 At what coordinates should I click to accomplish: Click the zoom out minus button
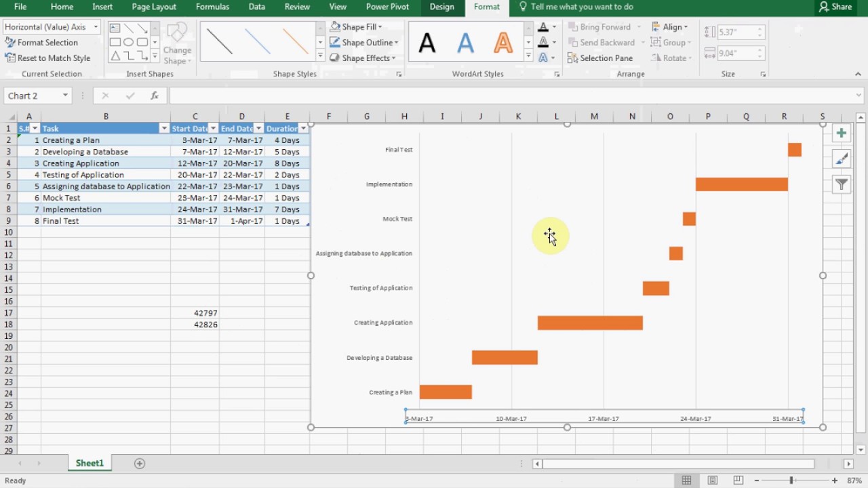point(757,481)
